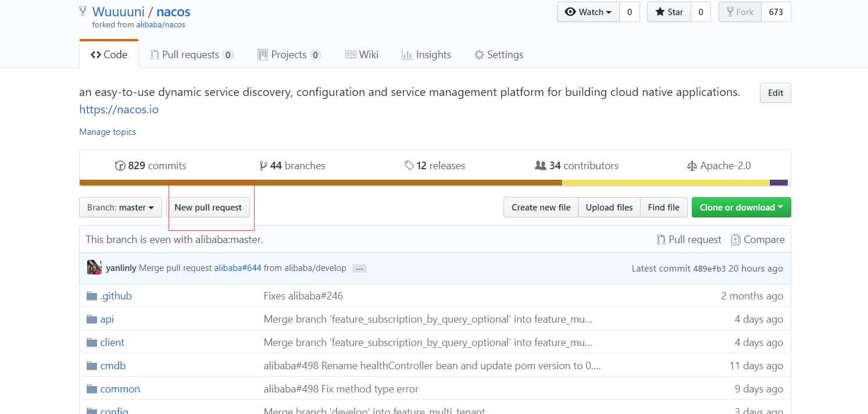Click the Edit description button
Viewport: 868px width, 414px height.
(x=776, y=93)
